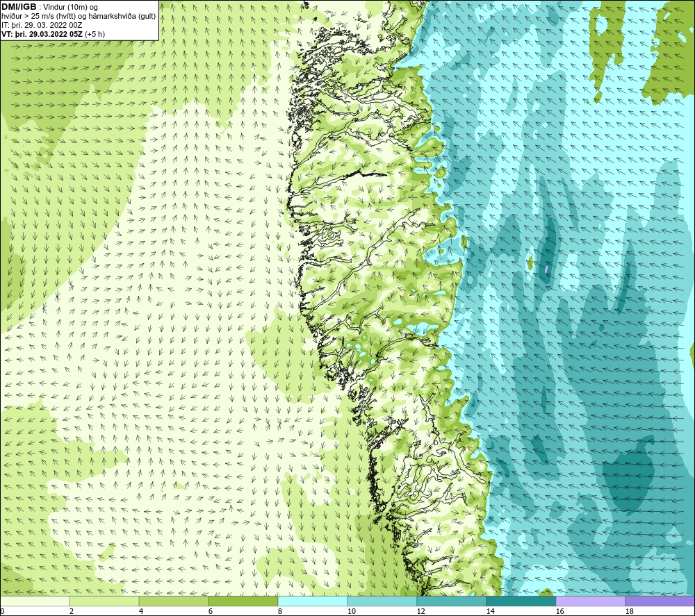Click the legend scale label '6'
The height and width of the screenshot is (616, 695).
coord(211,612)
